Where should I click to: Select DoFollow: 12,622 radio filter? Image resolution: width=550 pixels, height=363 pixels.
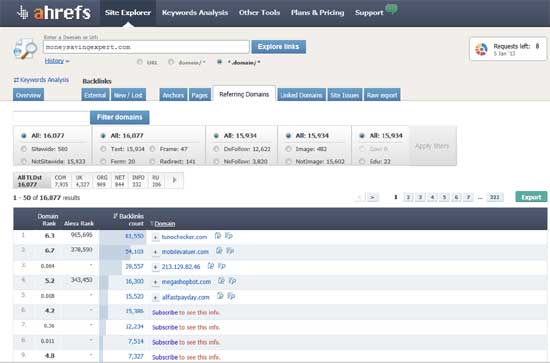[x=216, y=149]
